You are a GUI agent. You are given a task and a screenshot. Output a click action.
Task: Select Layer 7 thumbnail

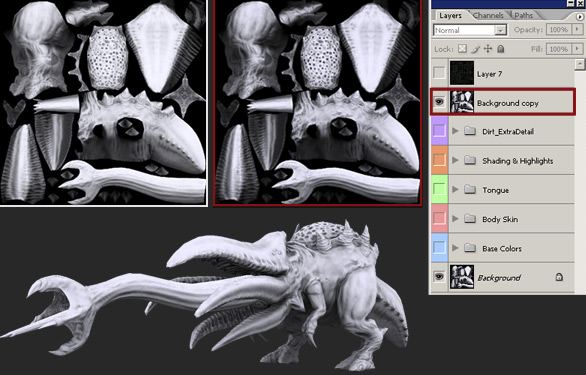tap(462, 73)
